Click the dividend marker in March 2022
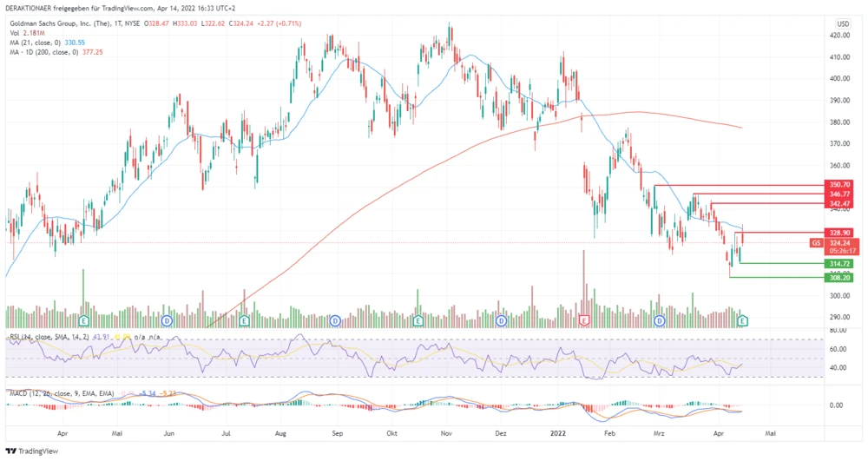The image size is (868, 461). pos(660,320)
